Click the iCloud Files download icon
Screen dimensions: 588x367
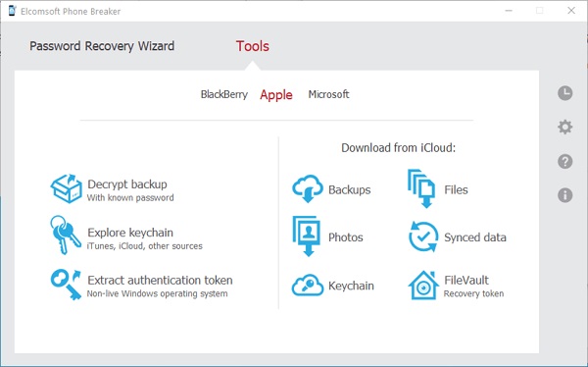[x=421, y=188]
